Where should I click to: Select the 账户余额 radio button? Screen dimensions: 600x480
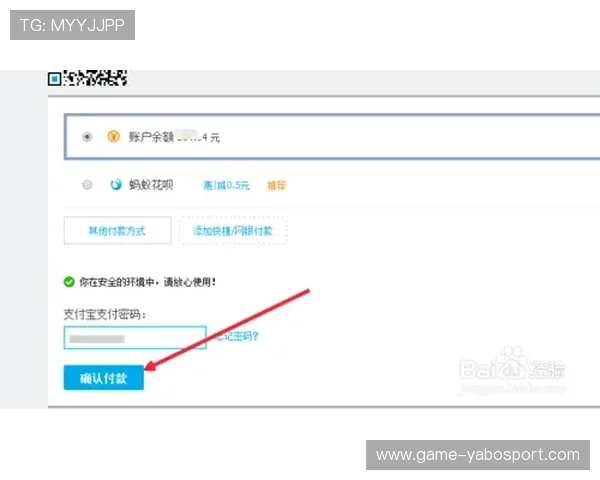click(87, 137)
